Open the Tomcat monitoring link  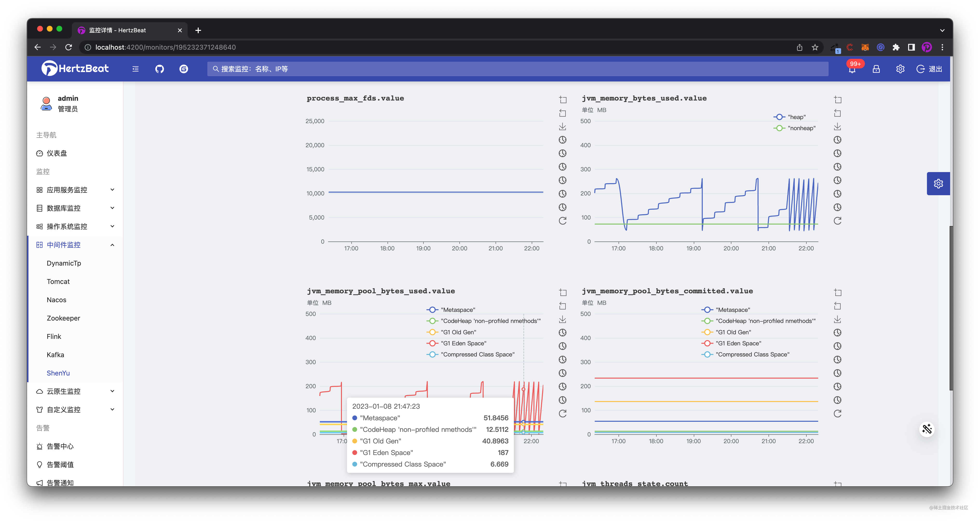click(x=58, y=281)
